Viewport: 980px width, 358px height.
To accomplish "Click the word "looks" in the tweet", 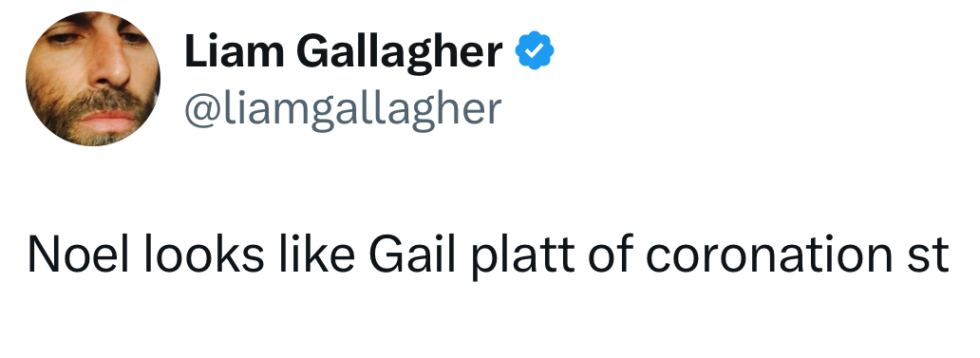I will (204, 254).
